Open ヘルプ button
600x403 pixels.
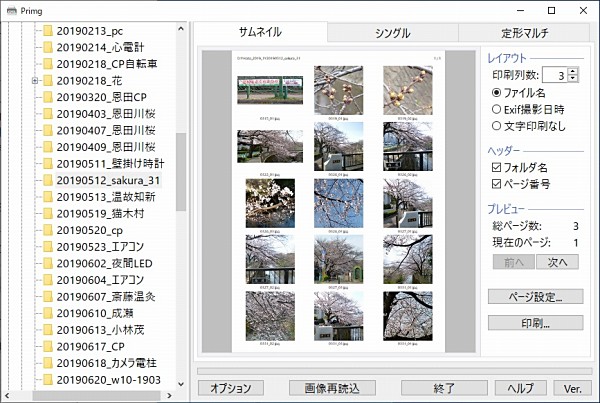(x=520, y=388)
